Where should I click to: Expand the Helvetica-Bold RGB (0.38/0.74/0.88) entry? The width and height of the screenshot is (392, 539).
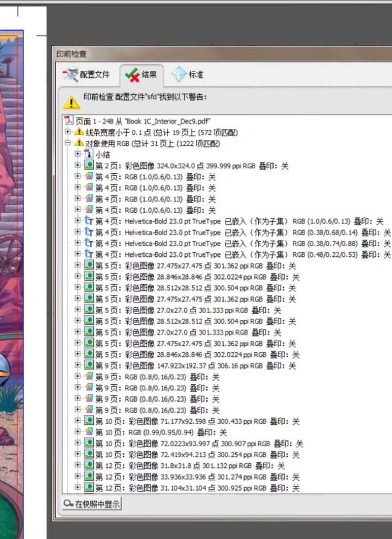tap(78, 244)
